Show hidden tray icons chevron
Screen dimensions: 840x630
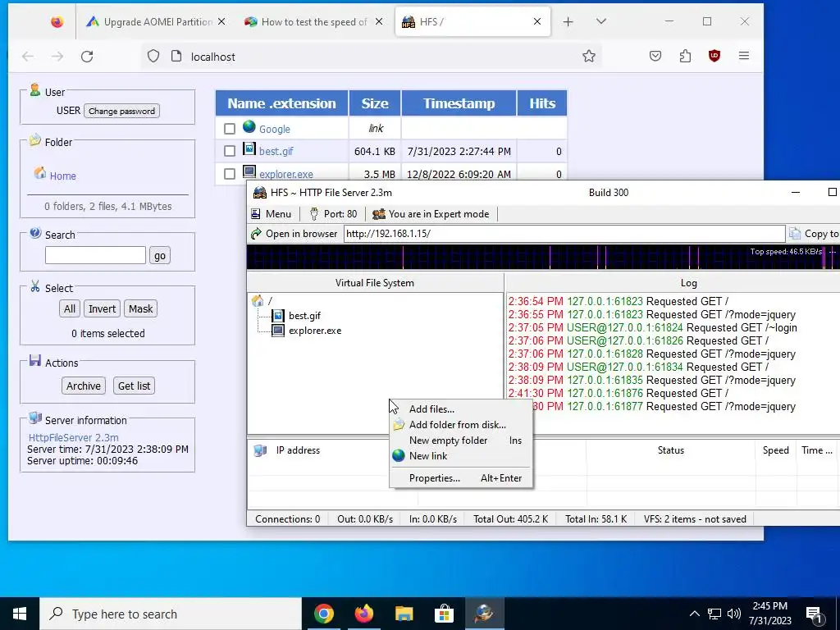(694, 614)
